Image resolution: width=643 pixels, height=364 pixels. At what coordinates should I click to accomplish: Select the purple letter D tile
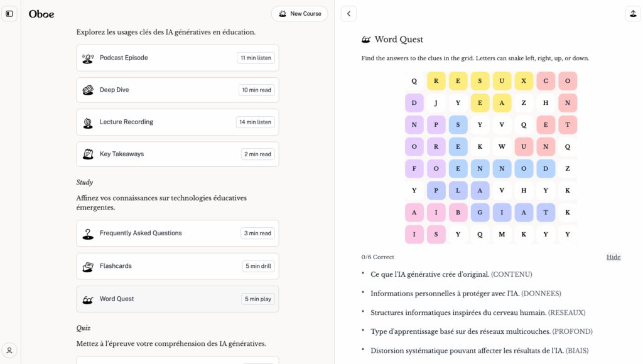[x=414, y=103]
